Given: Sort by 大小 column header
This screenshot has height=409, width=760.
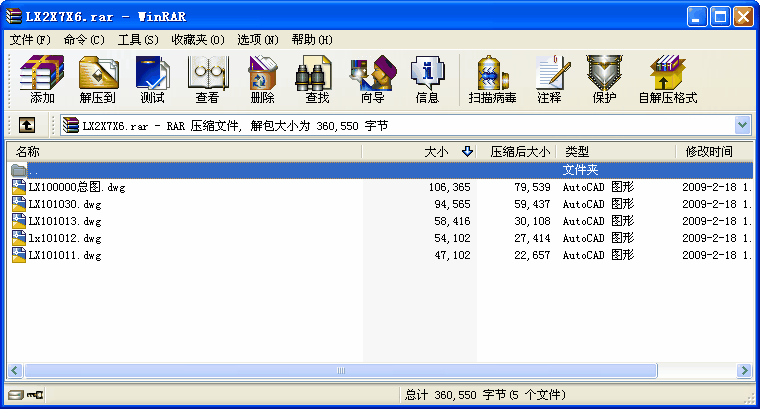Looking at the screenshot, I should 419,152.
